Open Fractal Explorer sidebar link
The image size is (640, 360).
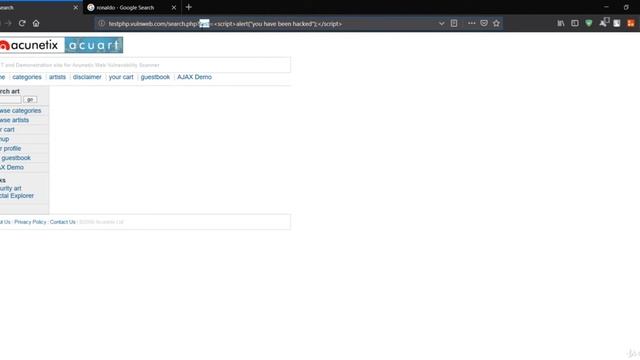tap(17, 196)
